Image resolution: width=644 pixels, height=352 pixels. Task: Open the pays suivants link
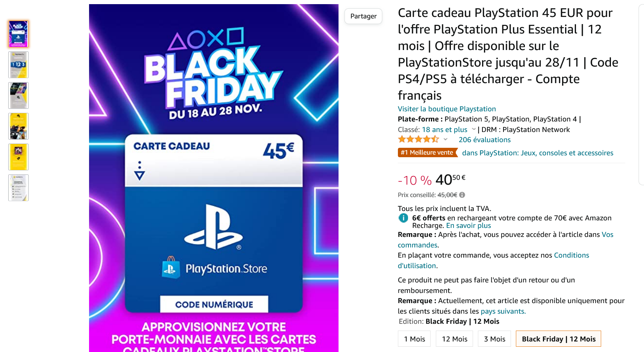click(x=503, y=311)
